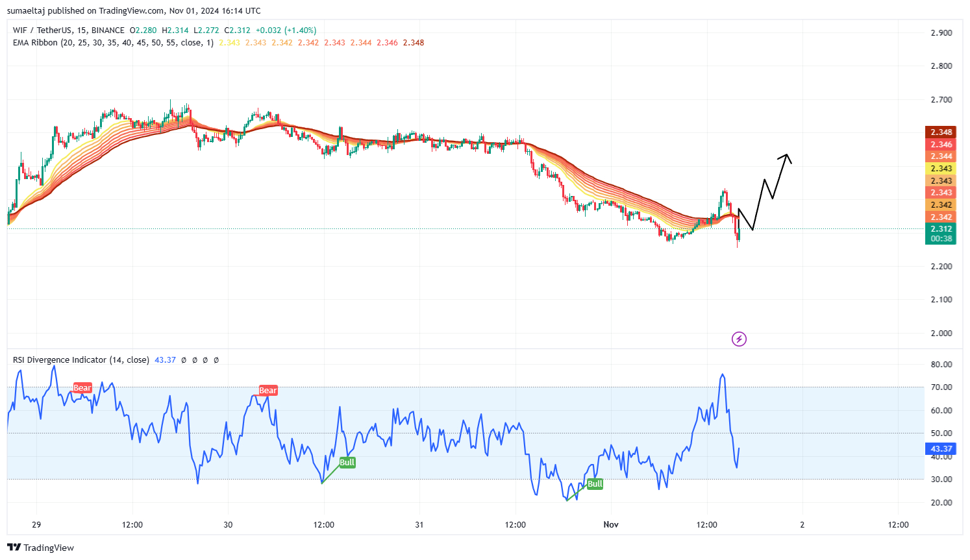
Task: Click the 70.00 RSI axis label
Action: 941,387
